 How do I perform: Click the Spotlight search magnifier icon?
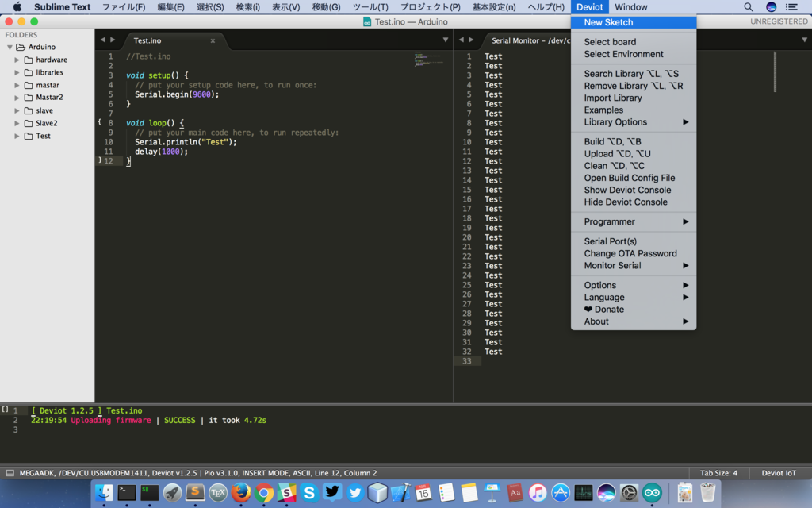click(x=749, y=6)
